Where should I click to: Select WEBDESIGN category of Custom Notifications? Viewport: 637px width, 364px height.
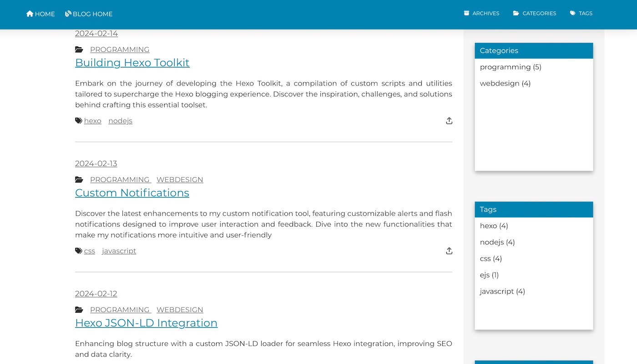(x=180, y=180)
